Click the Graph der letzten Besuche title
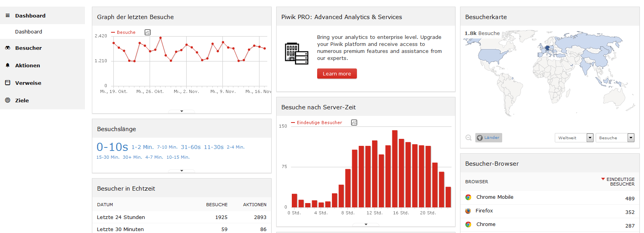Screen dimensions: 644x233 136,17
